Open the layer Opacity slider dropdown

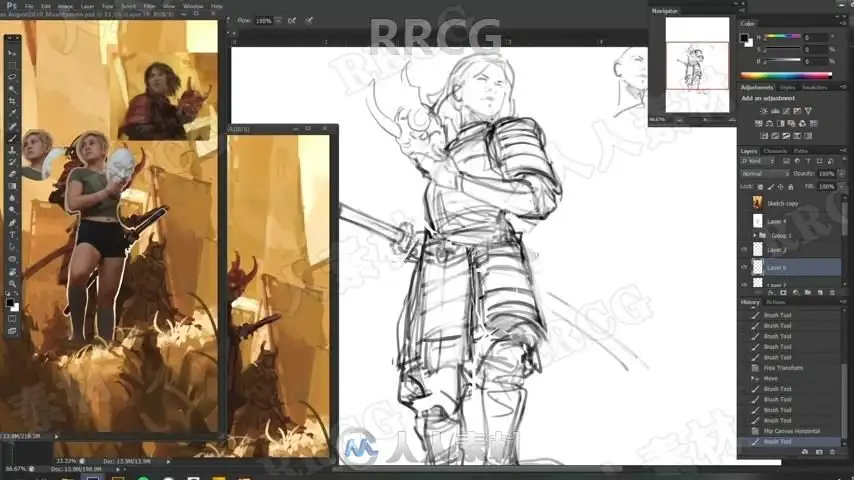pyautogui.click(x=841, y=174)
